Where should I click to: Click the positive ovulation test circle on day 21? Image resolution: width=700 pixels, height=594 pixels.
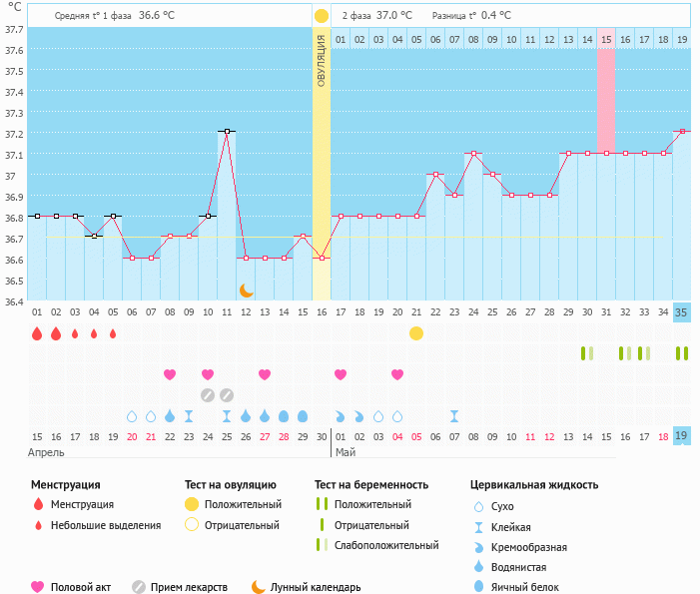[416, 333]
